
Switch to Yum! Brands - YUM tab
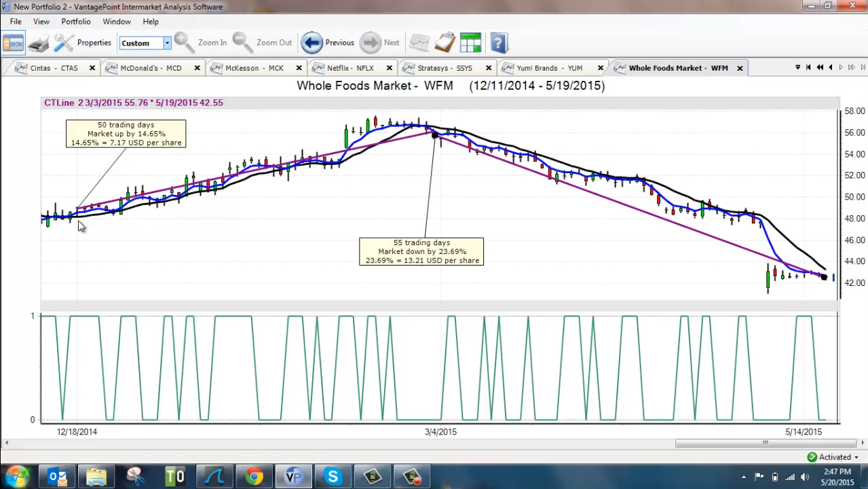[549, 68]
